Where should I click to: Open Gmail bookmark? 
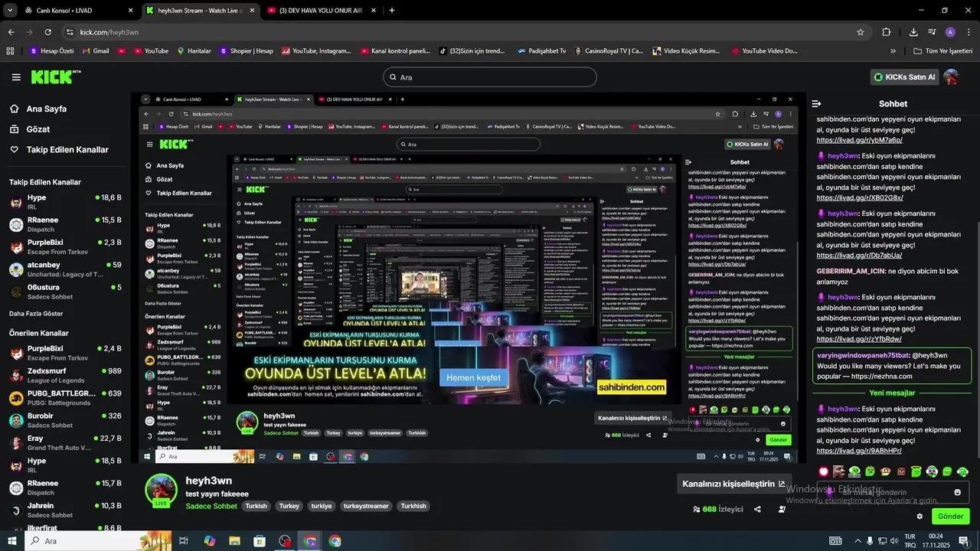pos(94,51)
